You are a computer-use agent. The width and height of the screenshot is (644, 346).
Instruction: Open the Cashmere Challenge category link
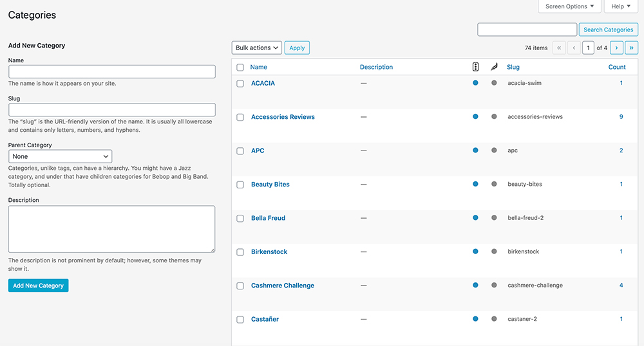pos(283,286)
